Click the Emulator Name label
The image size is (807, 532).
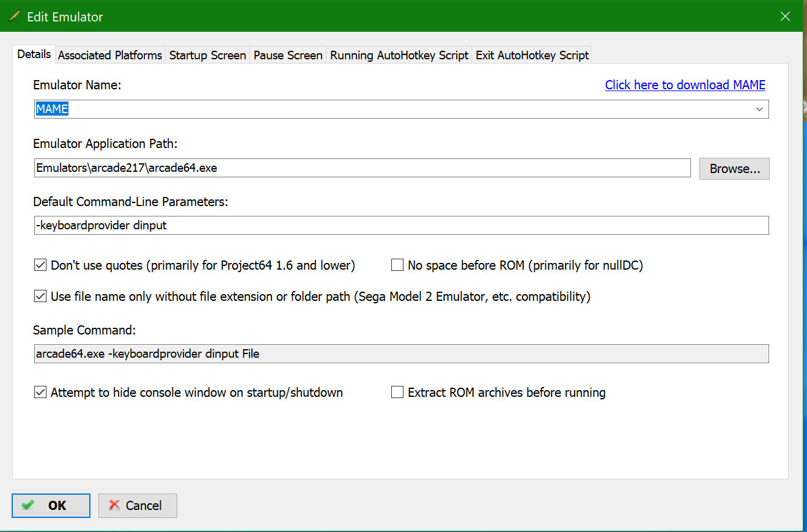coord(77,85)
